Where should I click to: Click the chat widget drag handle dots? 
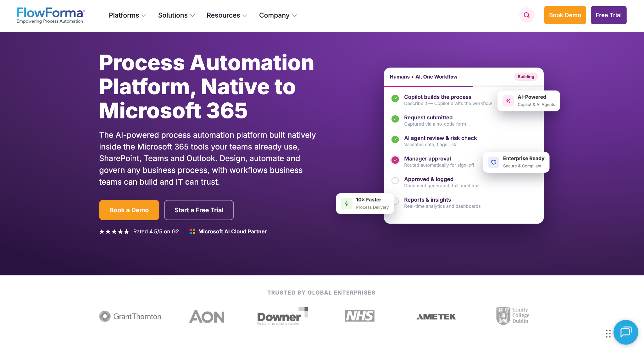(608, 334)
